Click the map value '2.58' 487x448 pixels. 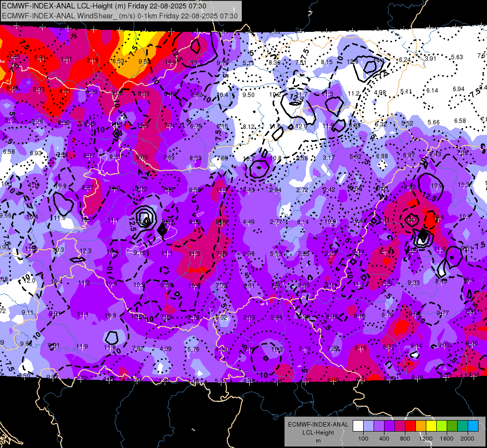[x=301, y=158]
